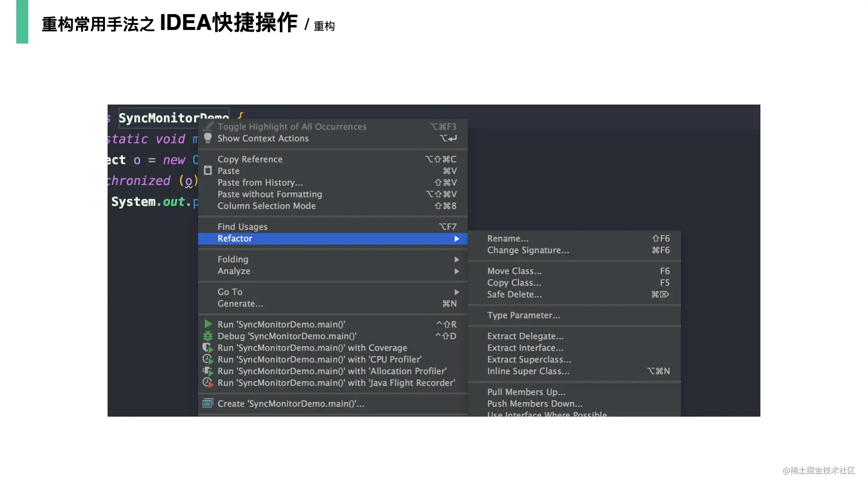This screenshot has height=488, width=868.
Task: Toggle Column Selection Mode
Action: click(333, 206)
